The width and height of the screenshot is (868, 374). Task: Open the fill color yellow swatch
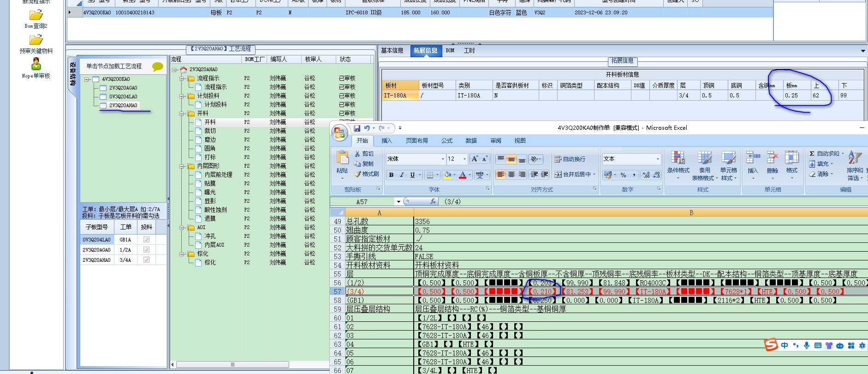coord(447,175)
